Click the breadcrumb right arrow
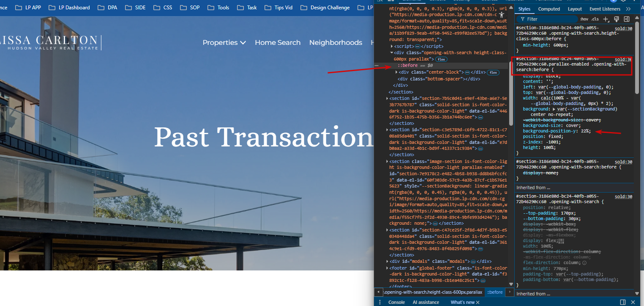The width and height of the screenshot is (644, 306). (x=510, y=292)
